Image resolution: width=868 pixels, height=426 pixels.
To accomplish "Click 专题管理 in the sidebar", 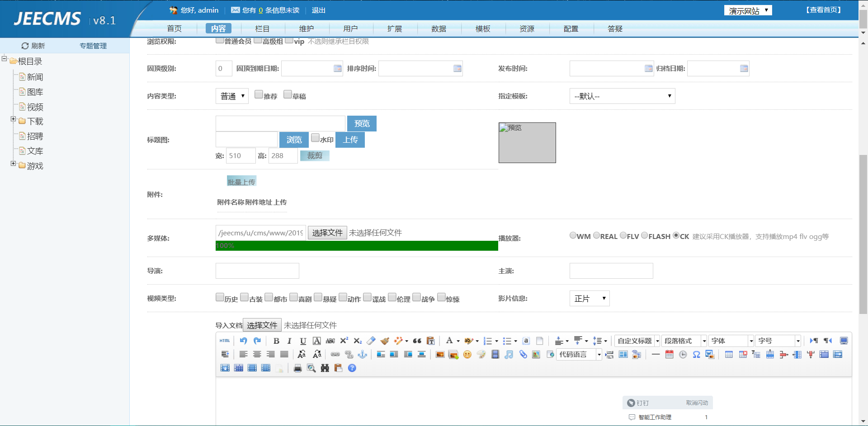I will coord(93,46).
